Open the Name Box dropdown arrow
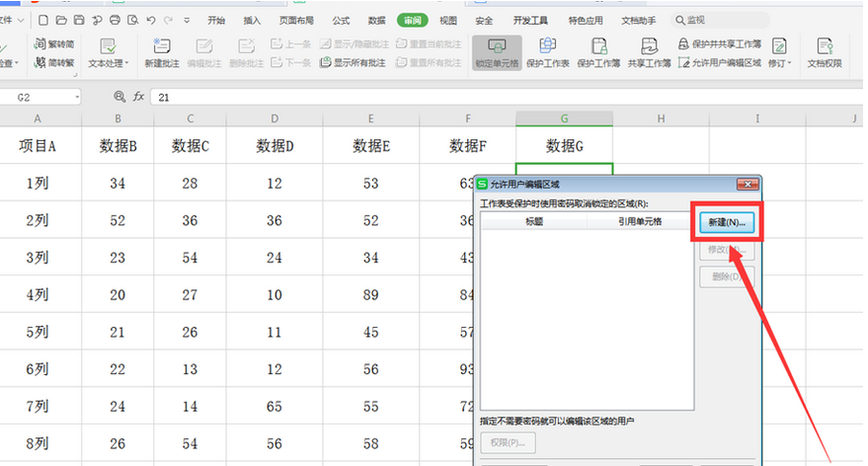Viewport: 868px width, 466px height. [77, 98]
